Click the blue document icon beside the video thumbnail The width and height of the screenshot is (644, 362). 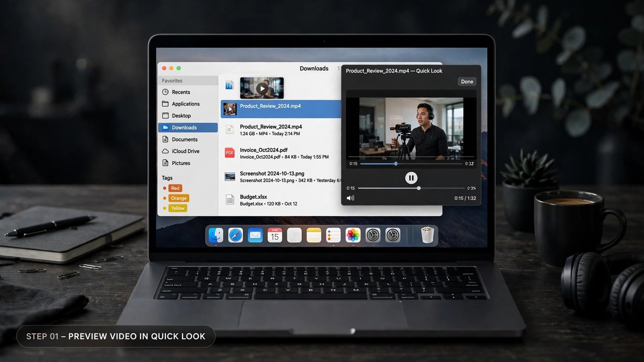pyautogui.click(x=229, y=85)
